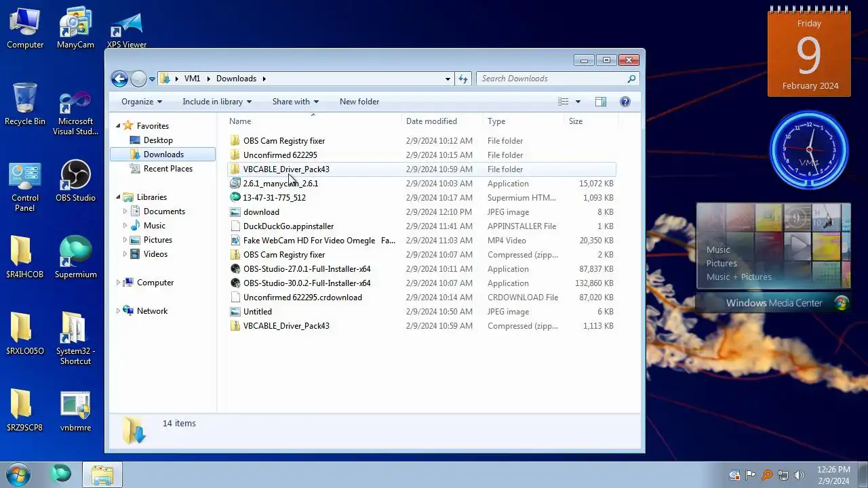Click Supermium icon on the taskbar
The image size is (868, 488).
[x=61, y=474]
